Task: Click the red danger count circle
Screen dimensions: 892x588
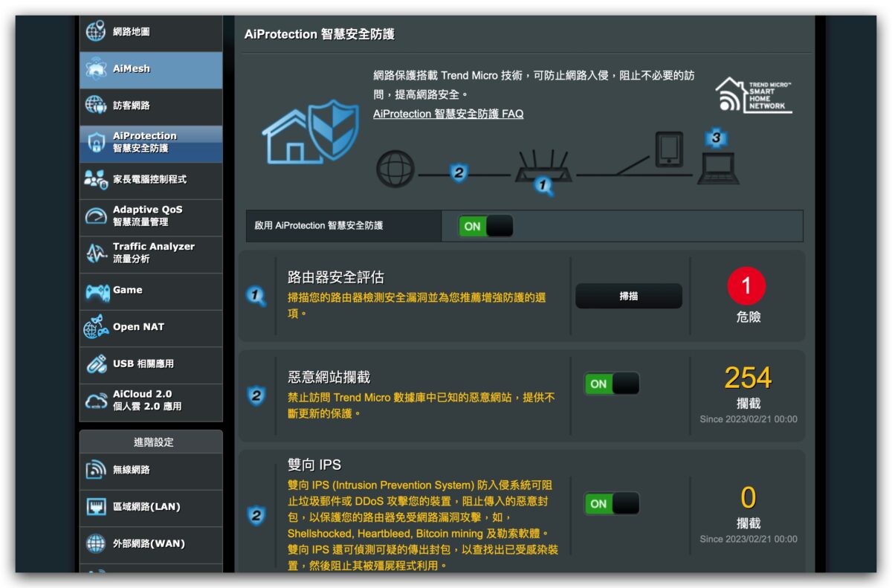Action: pyautogui.click(x=748, y=285)
